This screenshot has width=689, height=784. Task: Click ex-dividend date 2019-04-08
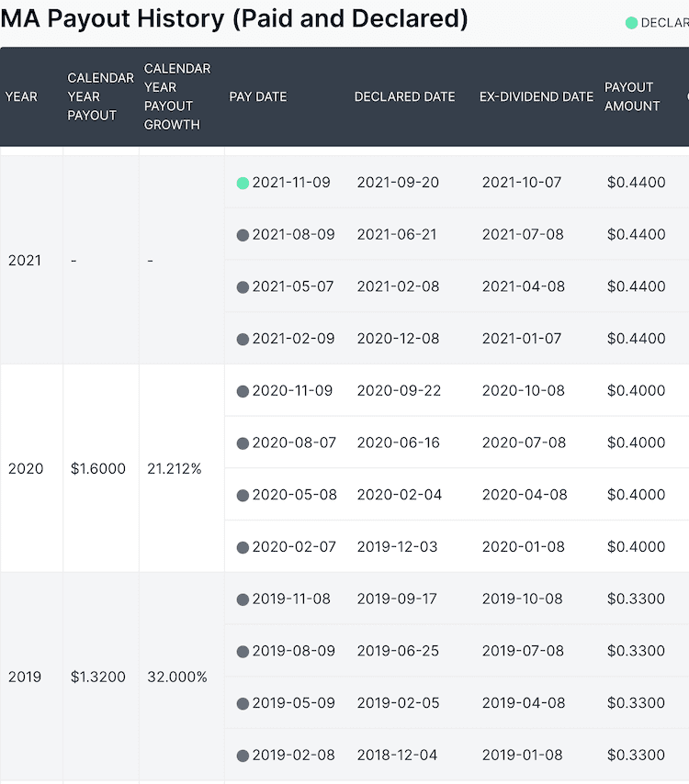pos(524,703)
